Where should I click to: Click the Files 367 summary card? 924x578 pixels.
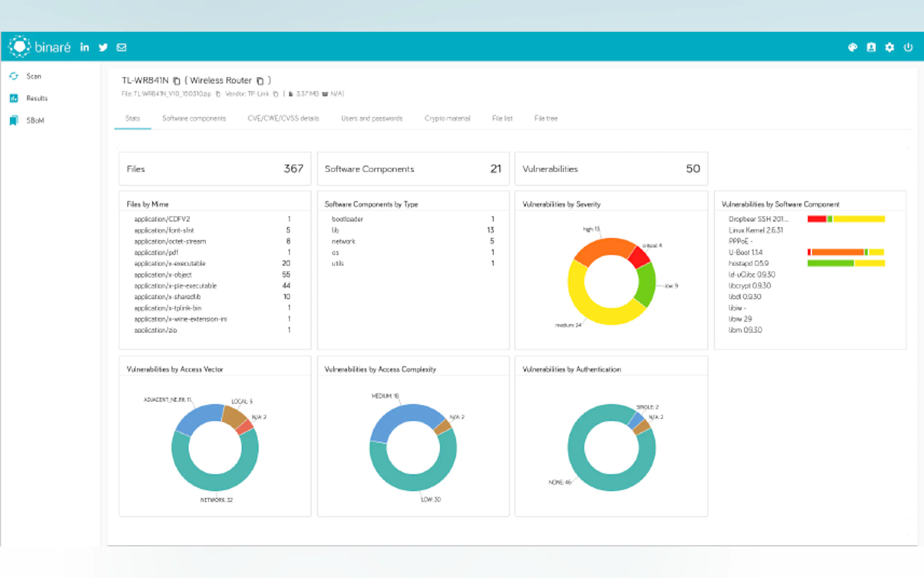click(x=215, y=169)
